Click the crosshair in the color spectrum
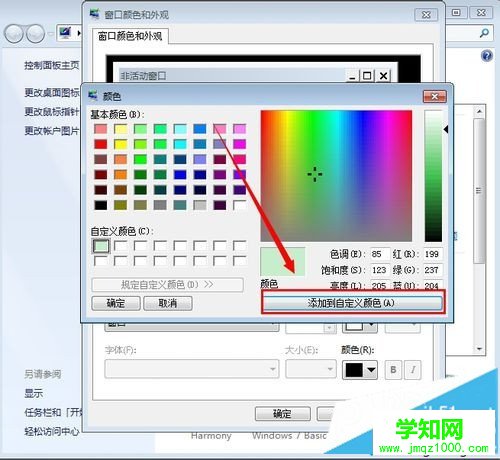 point(315,174)
